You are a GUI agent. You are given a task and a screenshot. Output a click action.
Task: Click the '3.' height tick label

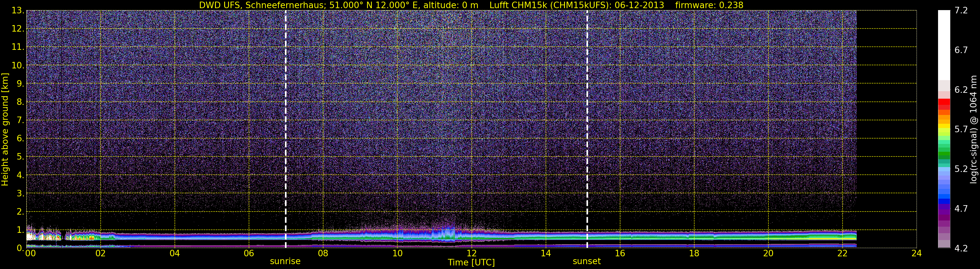(20, 193)
